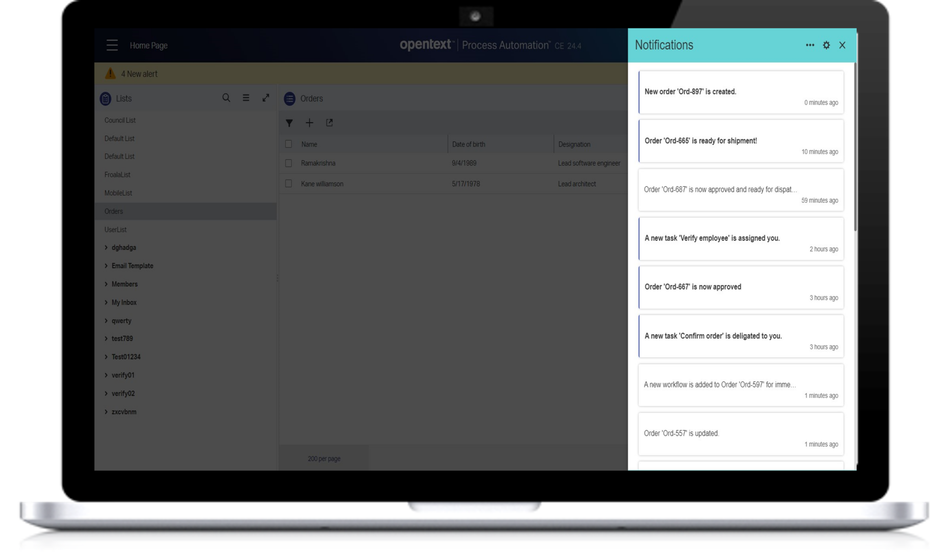The width and height of the screenshot is (951, 560).
Task: Expand the Email Template list
Action: click(x=132, y=266)
